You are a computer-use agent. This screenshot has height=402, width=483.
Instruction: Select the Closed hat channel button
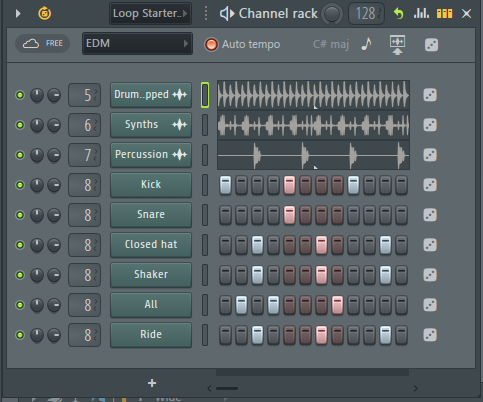point(151,245)
